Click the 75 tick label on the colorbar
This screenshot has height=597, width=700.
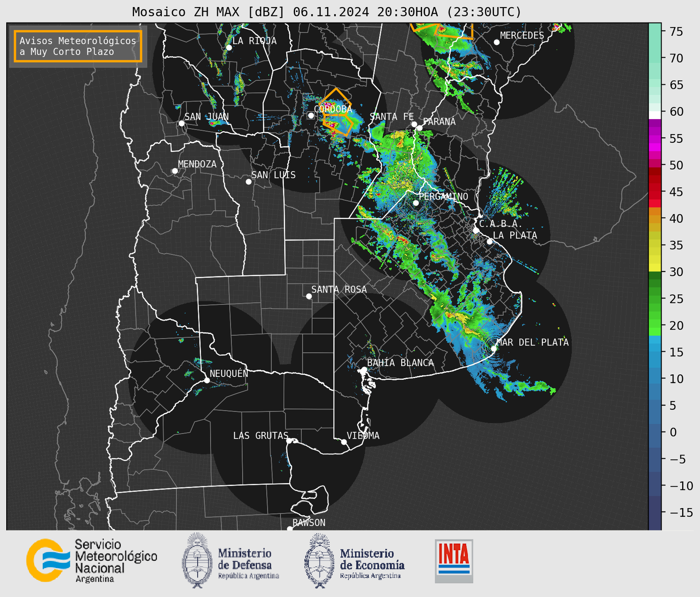point(676,32)
